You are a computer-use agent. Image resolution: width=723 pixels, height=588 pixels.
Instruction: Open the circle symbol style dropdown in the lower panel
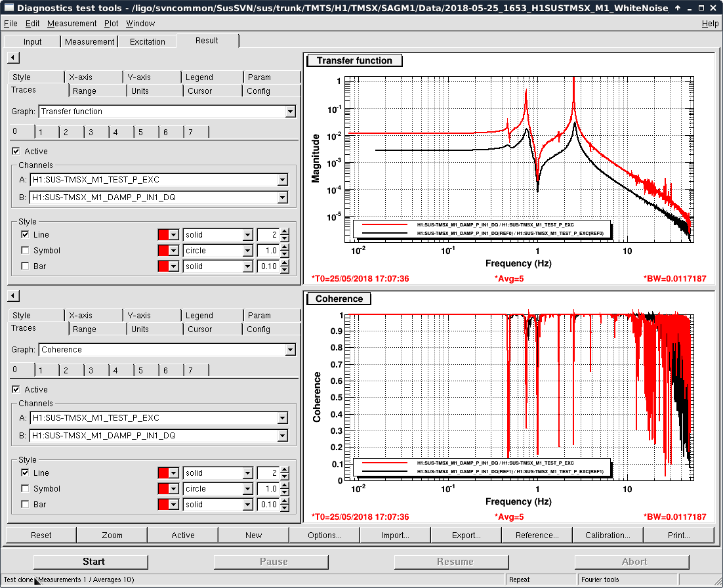247,488
